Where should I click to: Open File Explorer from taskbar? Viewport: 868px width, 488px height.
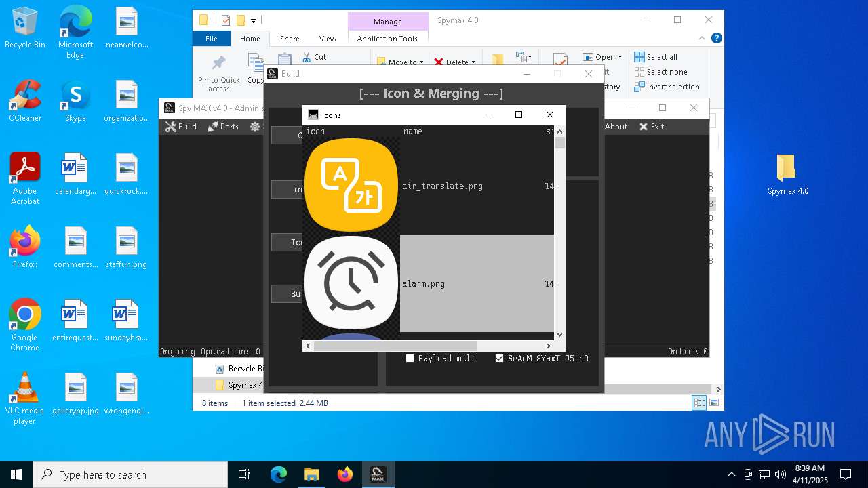point(311,474)
